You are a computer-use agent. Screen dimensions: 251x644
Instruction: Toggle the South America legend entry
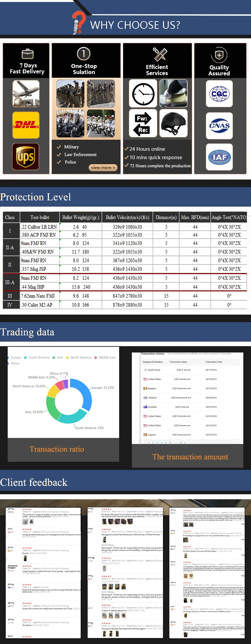click(x=37, y=358)
